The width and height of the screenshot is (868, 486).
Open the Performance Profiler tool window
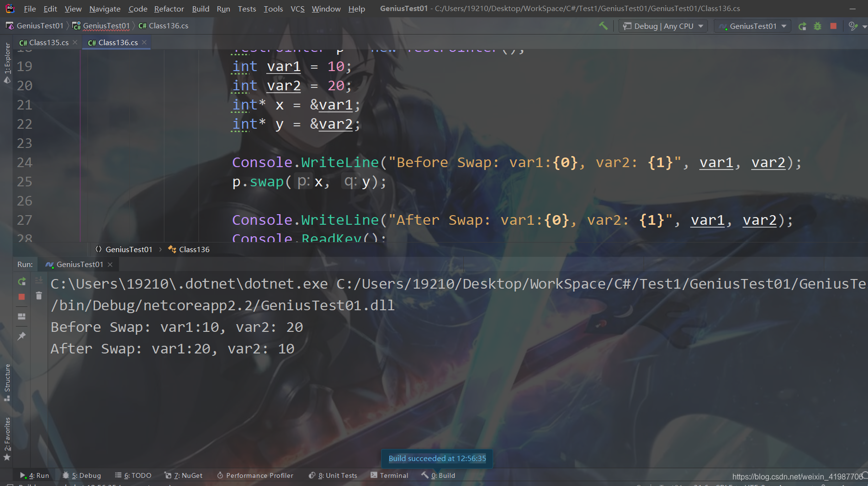click(x=255, y=475)
